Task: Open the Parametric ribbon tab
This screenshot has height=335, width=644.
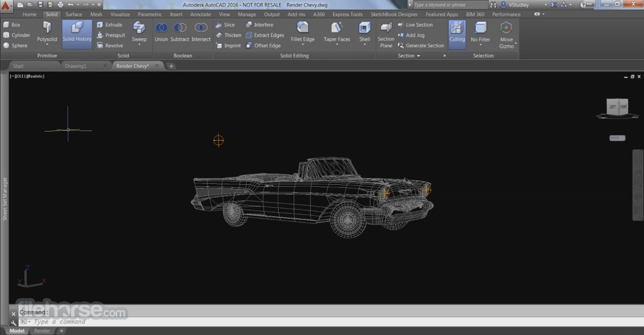Action: point(150,14)
